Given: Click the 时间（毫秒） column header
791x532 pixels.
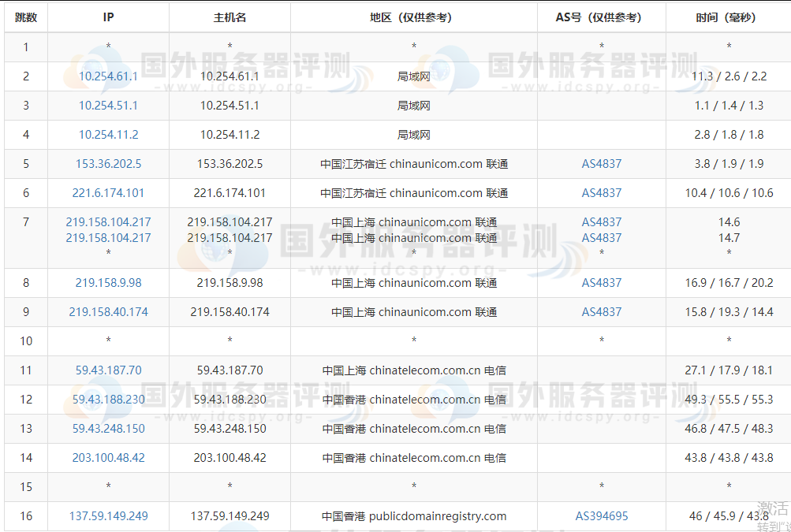Looking at the screenshot, I should point(728,17).
